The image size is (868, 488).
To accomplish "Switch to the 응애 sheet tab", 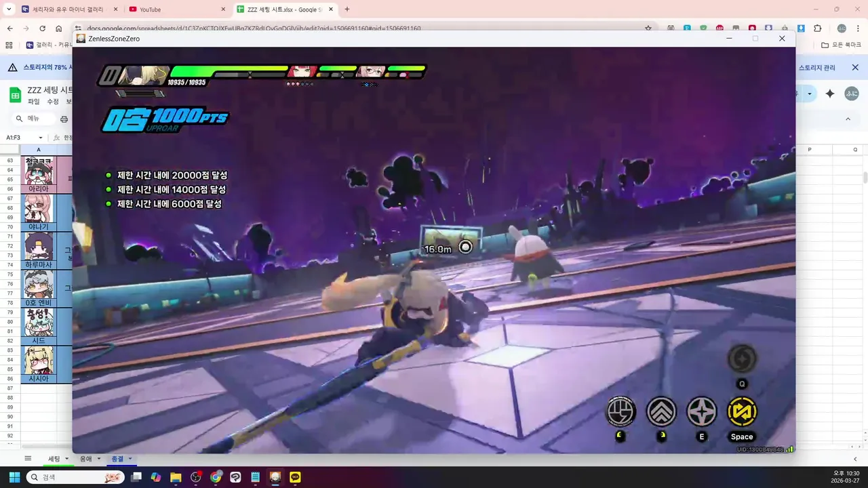I will (85, 459).
